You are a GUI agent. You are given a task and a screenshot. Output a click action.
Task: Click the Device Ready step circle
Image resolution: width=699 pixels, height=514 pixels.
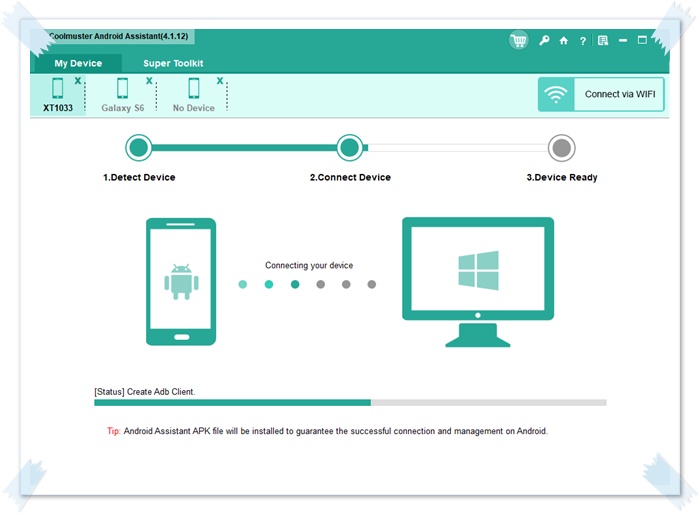562,148
